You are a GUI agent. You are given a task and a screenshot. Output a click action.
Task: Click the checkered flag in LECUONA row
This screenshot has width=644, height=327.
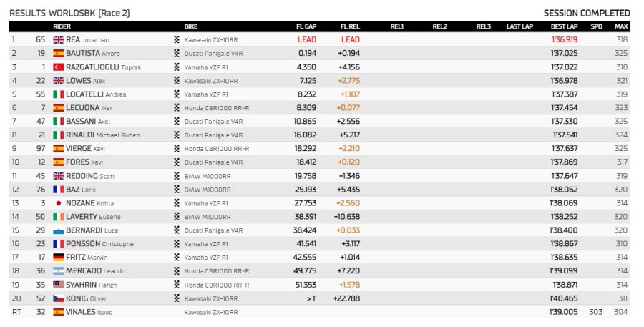tap(177, 107)
